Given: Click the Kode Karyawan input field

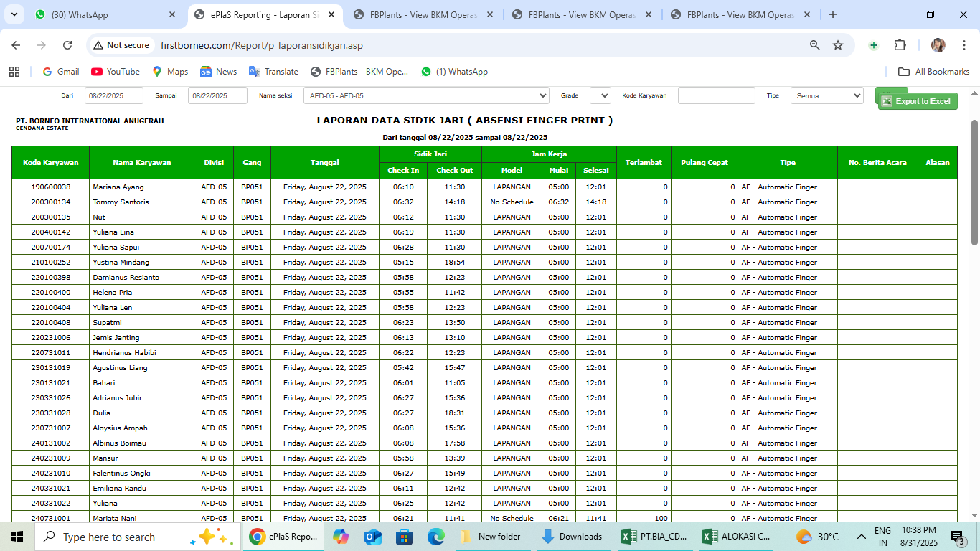Looking at the screenshot, I should (x=716, y=95).
